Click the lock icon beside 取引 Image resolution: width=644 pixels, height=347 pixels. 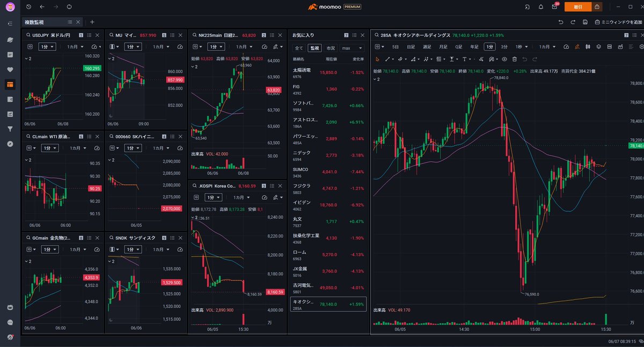click(597, 7)
